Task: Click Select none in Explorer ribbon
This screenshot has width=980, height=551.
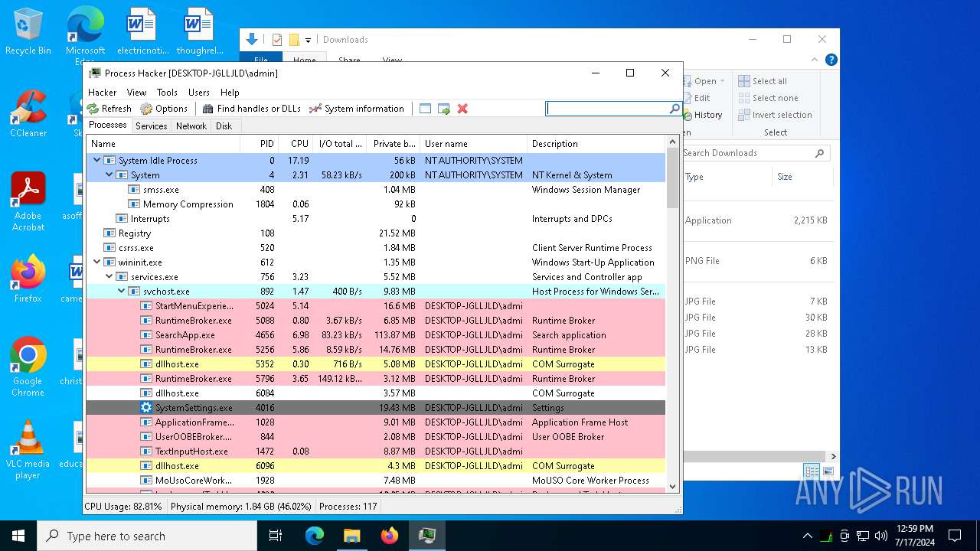Action: (x=768, y=98)
